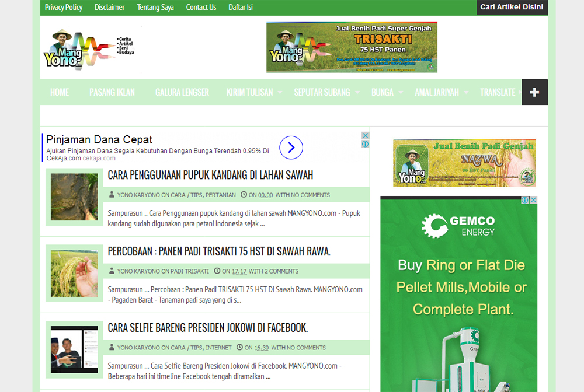Open Kirim Tulisan menu
The height and width of the screenshot is (392, 584).
249,92
